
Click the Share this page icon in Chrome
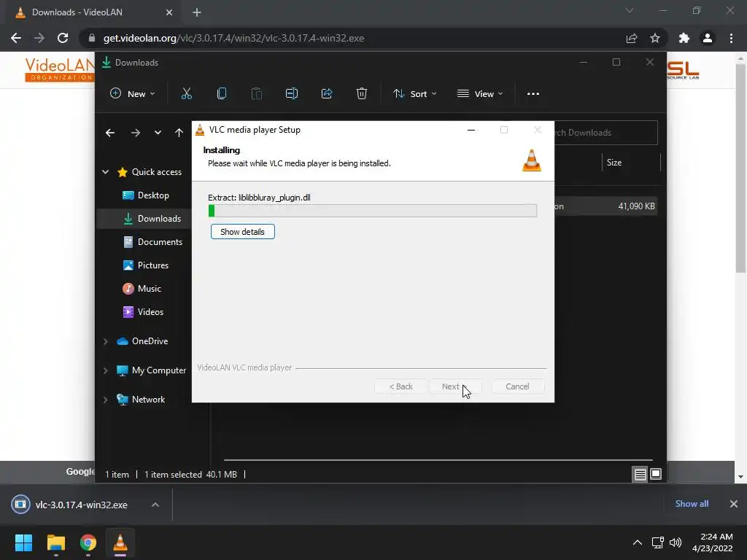click(x=632, y=38)
